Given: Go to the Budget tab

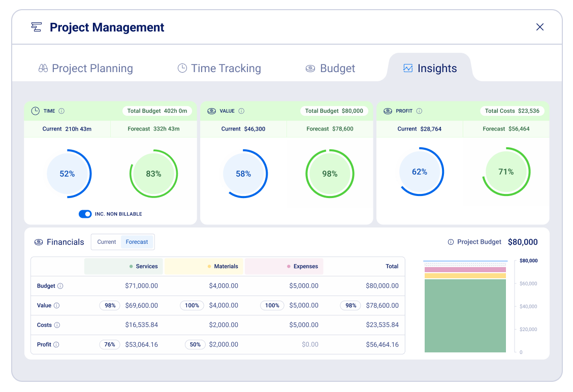Looking at the screenshot, I should click(330, 69).
